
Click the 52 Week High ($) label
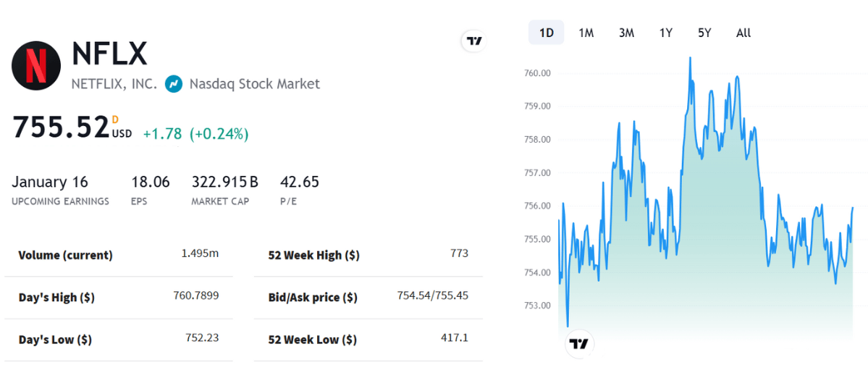(x=314, y=256)
